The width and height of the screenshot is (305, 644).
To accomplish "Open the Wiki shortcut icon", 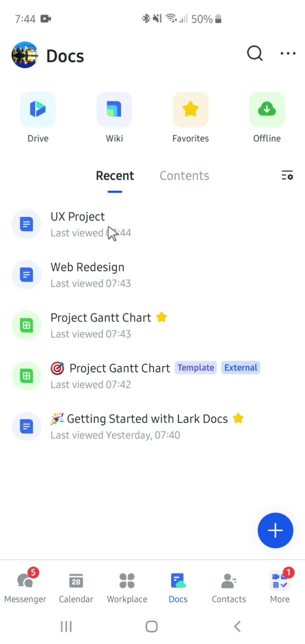I will point(114,109).
